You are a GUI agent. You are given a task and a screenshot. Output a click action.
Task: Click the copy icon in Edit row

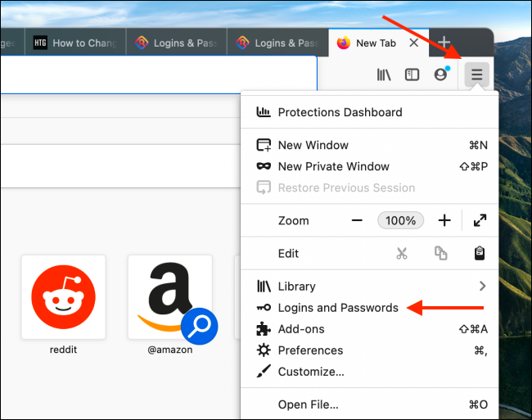pyautogui.click(x=440, y=253)
